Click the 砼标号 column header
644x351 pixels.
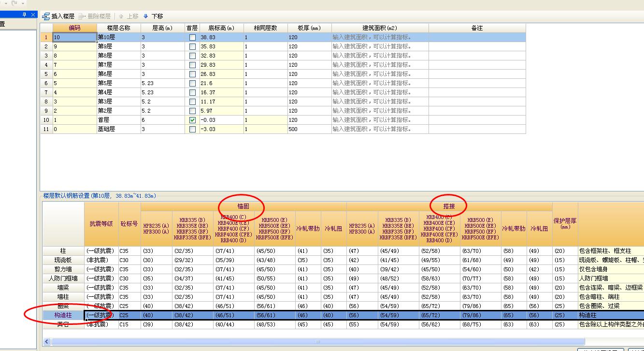pyautogui.click(x=129, y=224)
